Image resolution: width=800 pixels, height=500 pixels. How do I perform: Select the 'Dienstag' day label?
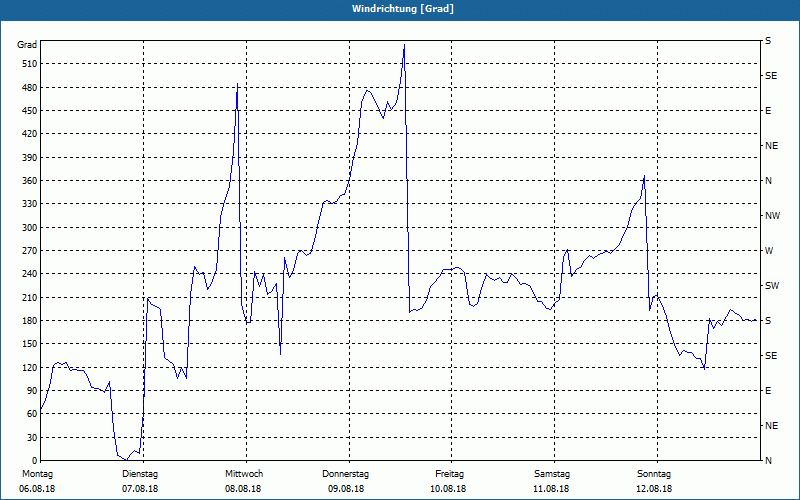pos(140,474)
